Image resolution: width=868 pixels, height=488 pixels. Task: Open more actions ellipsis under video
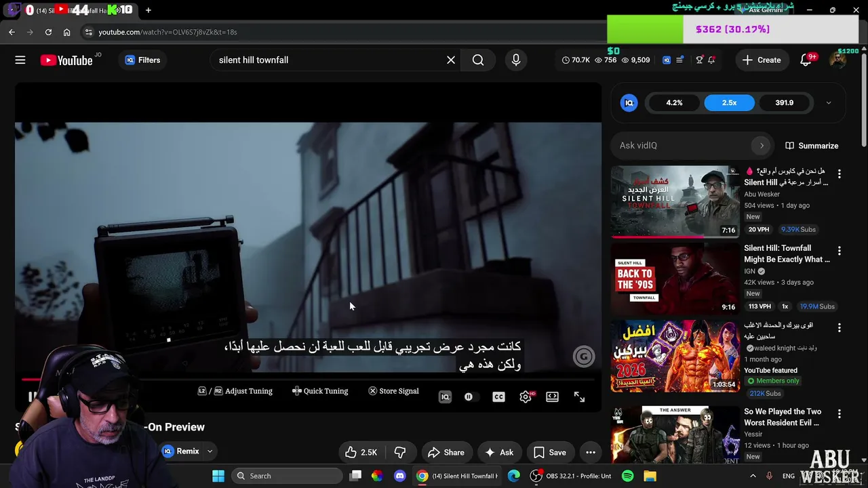(x=591, y=453)
